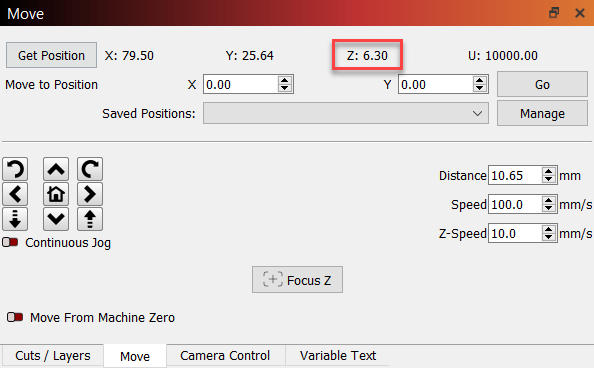This screenshot has width=594, height=368.
Task: Rotate counter-clockwise using the top-left jog icon
Action: pyautogui.click(x=15, y=169)
